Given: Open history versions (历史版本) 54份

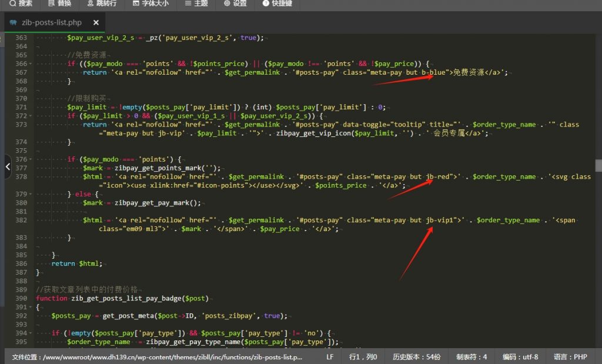Looking at the screenshot, I should (x=416, y=357).
